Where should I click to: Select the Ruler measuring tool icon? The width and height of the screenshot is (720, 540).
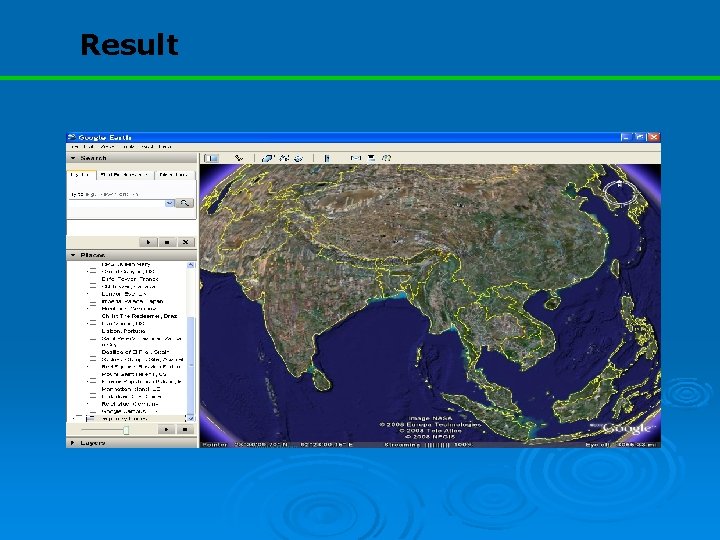326,158
